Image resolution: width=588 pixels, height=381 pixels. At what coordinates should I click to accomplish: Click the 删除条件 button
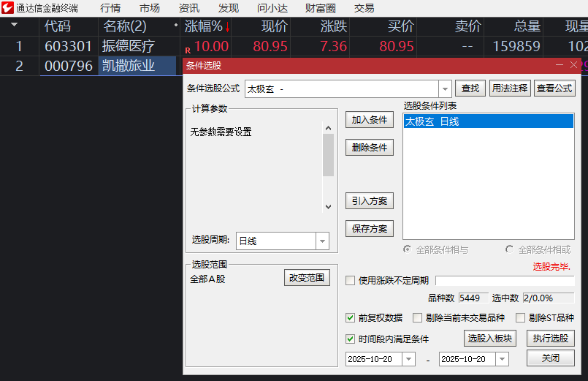pyautogui.click(x=370, y=148)
